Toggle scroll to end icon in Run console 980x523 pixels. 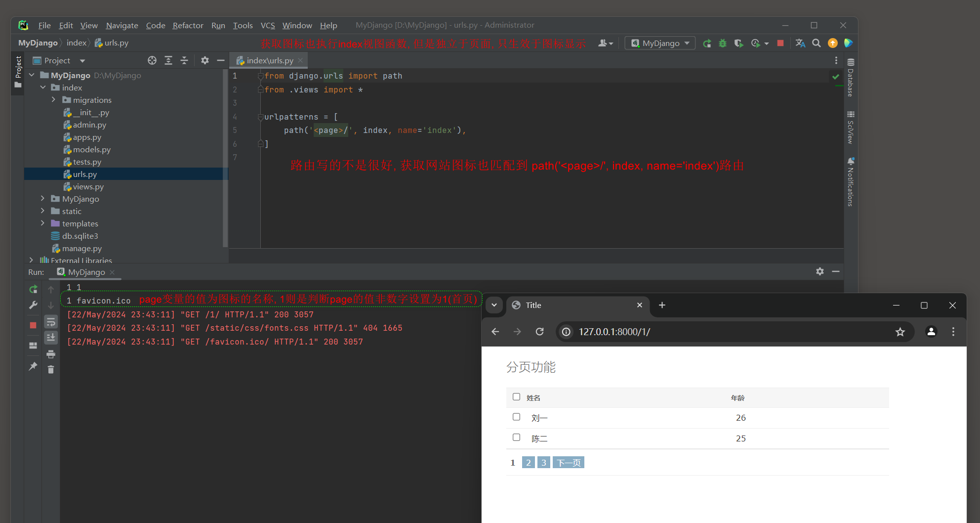click(x=51, y=338)
